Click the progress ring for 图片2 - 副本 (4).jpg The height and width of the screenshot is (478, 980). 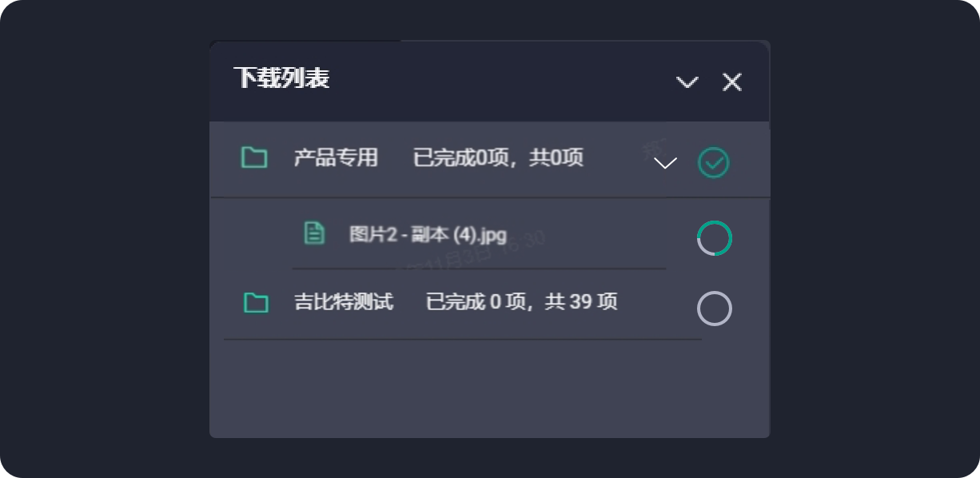point(715,238)
